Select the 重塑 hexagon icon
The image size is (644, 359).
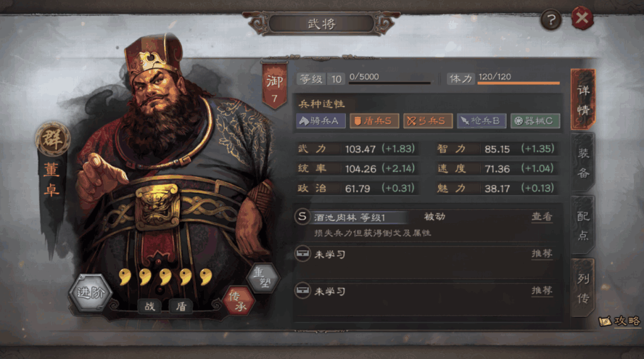pyautogui.click(x=263, y=277)
